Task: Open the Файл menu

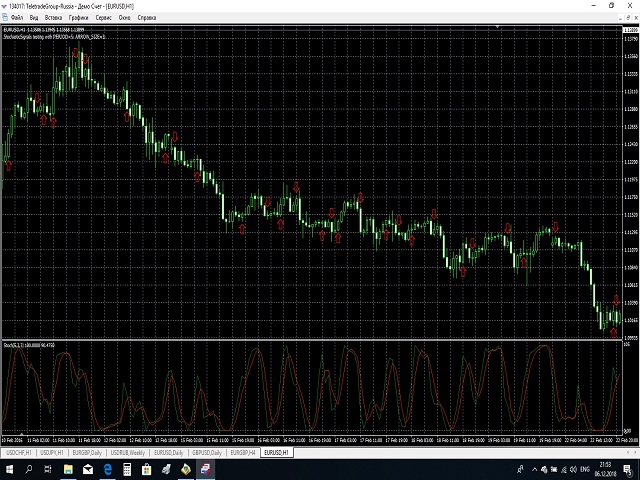Action: click(17, 18)
